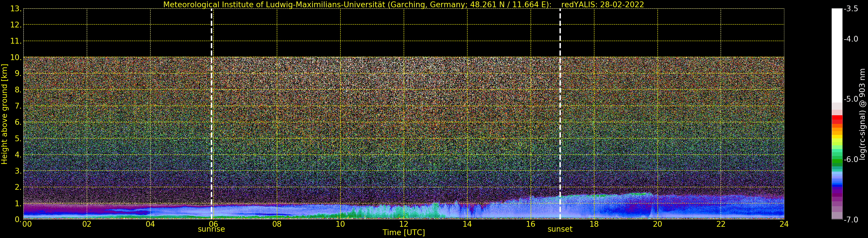The width and height of the screenshot is (868, 238).
Task: Click the -5.0 colorbar tick label
Action: [851, 99]
